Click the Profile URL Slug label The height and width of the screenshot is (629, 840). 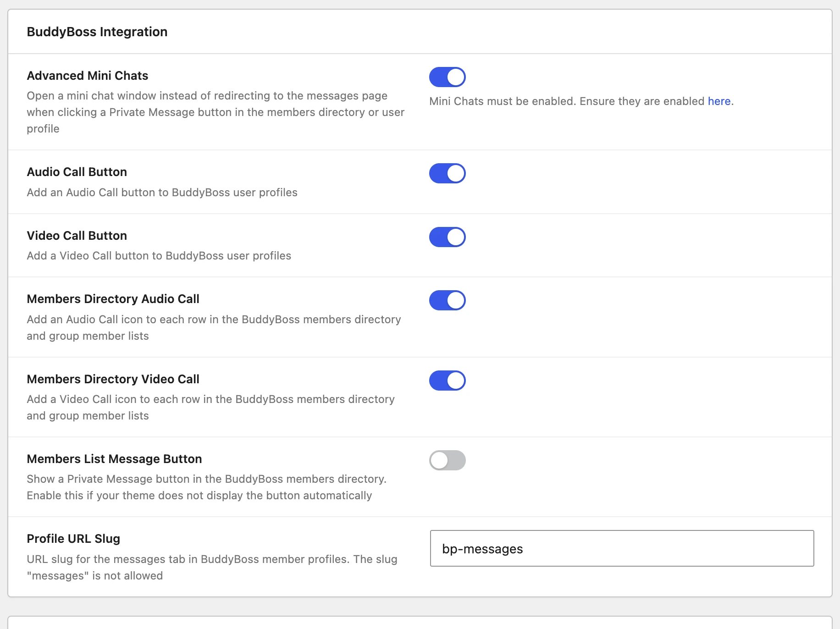73,539
